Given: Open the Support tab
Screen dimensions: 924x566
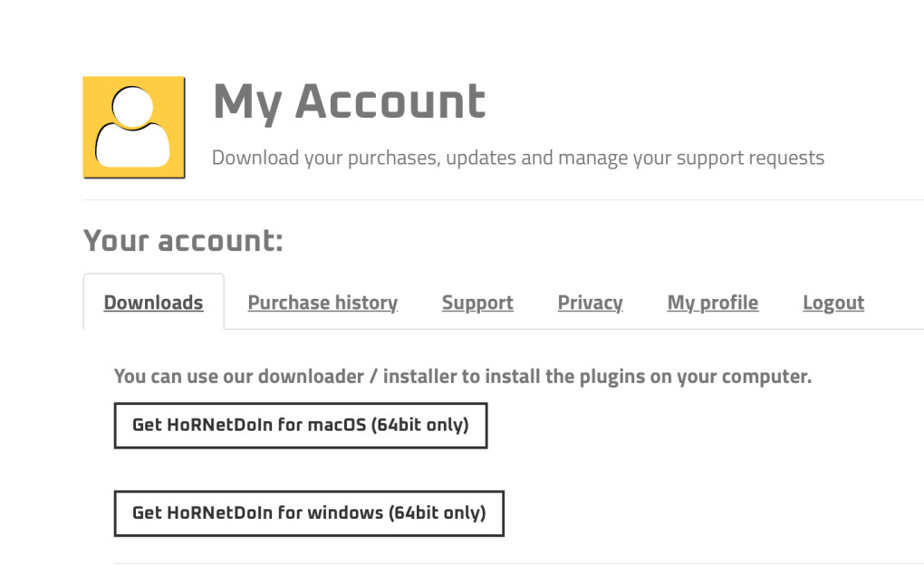Looking at the screenshot, I should coord(477,302).
